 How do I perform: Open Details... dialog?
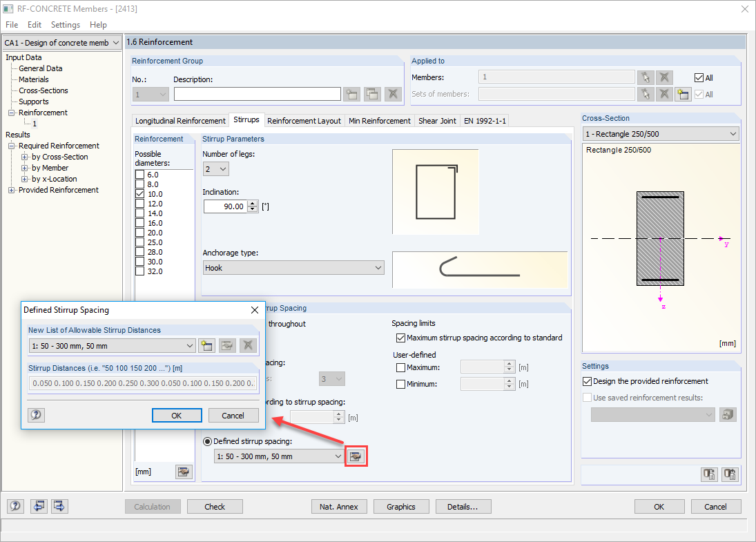point(463,506)
